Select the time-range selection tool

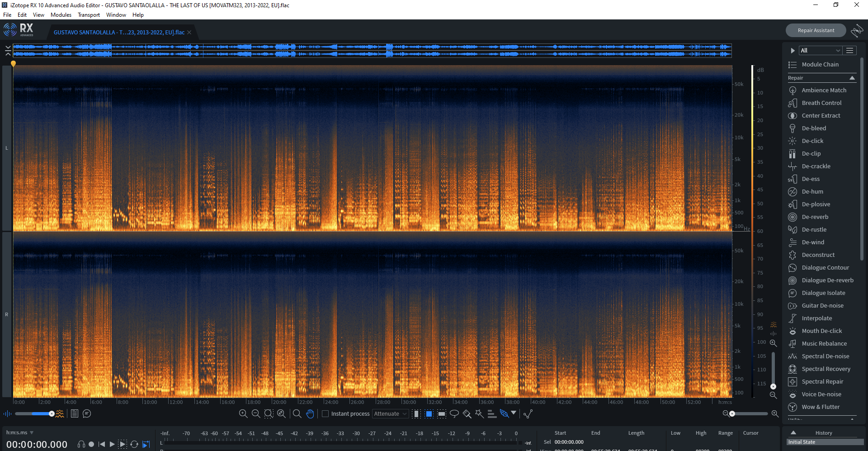point(416,413)
